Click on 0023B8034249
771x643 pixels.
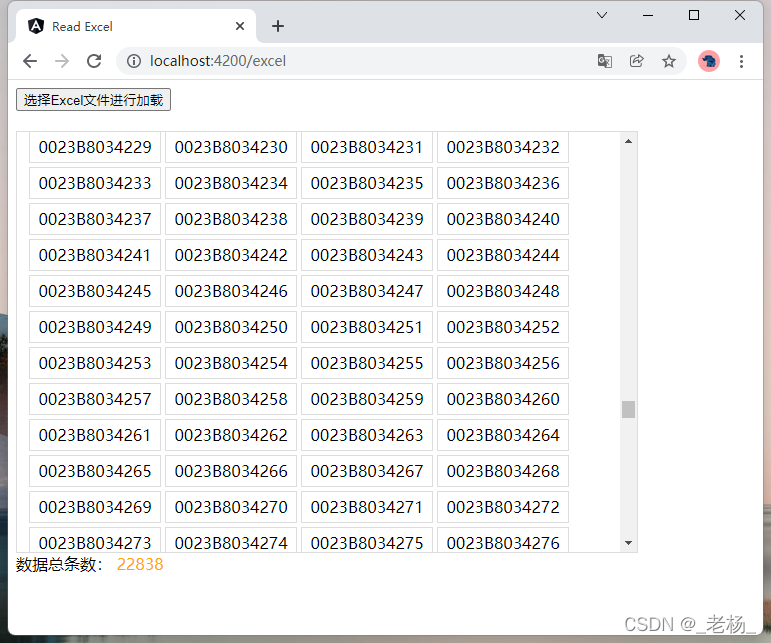95,327
